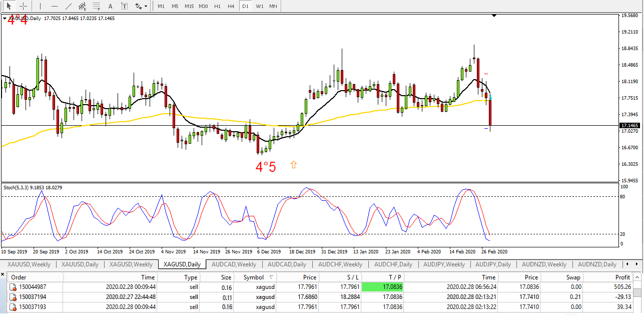
Task: Open the XAUUSD,Daily chart tab
Action: tap(80, 264)
